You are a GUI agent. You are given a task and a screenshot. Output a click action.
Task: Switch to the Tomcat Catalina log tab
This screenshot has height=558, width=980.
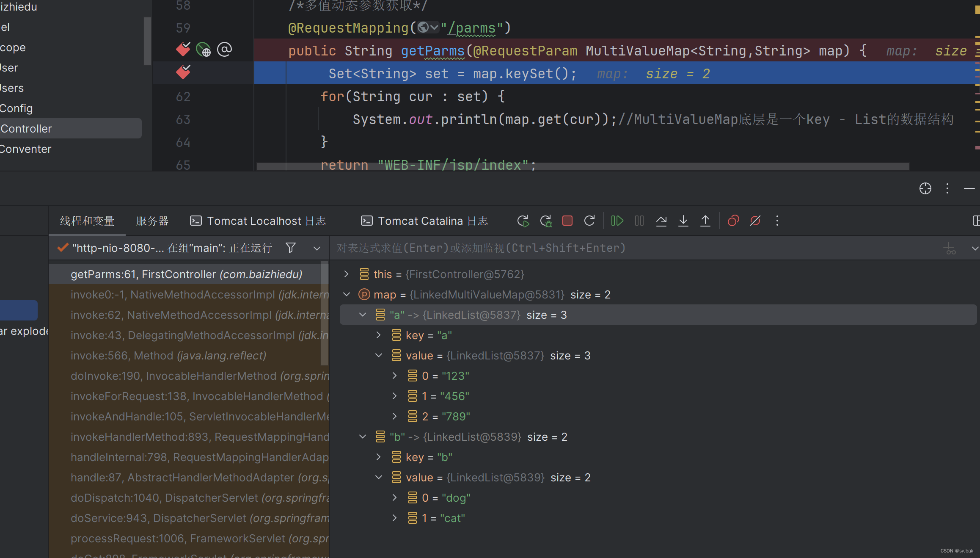pyautogui.click(x=424, y=221)
